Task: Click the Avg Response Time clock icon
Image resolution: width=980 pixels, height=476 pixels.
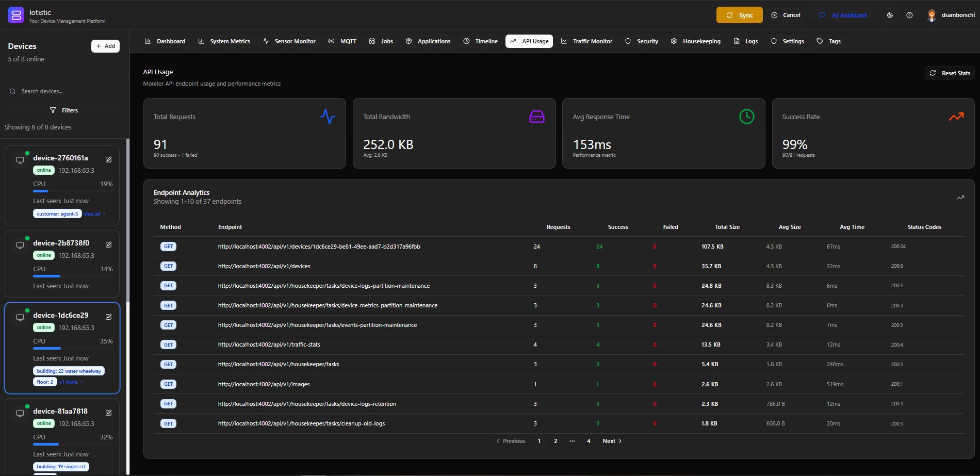Action: tap(746, 117)
